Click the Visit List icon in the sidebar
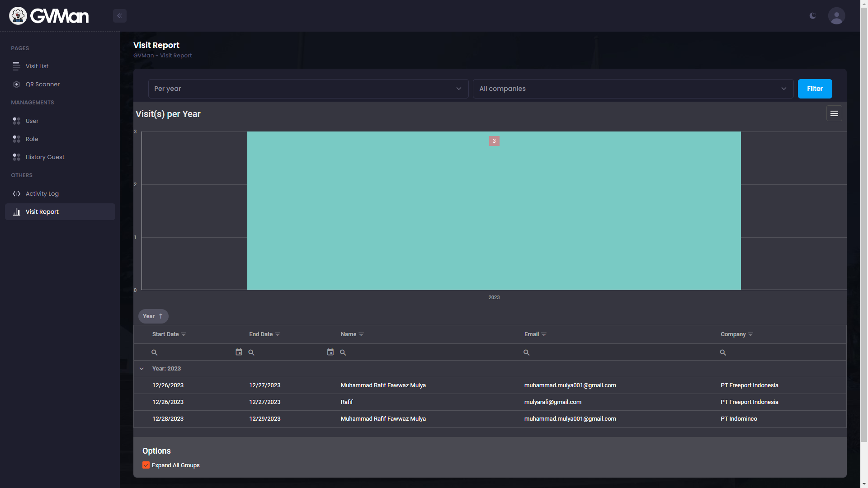 [x=17, y=66]
